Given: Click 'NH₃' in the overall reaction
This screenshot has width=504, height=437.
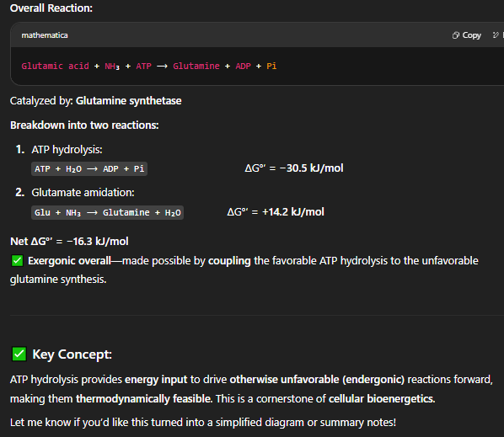Looking at the screenshot, I should tap(112, 67).
